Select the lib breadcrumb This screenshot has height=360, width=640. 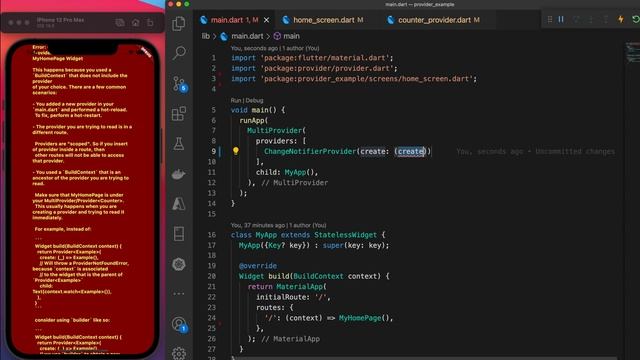tap(205, 36)
